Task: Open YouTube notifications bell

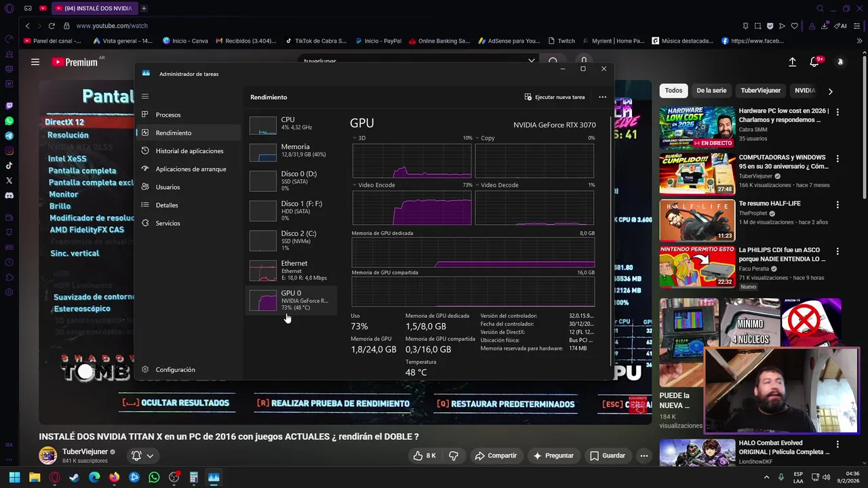Action: click(815, 62)
